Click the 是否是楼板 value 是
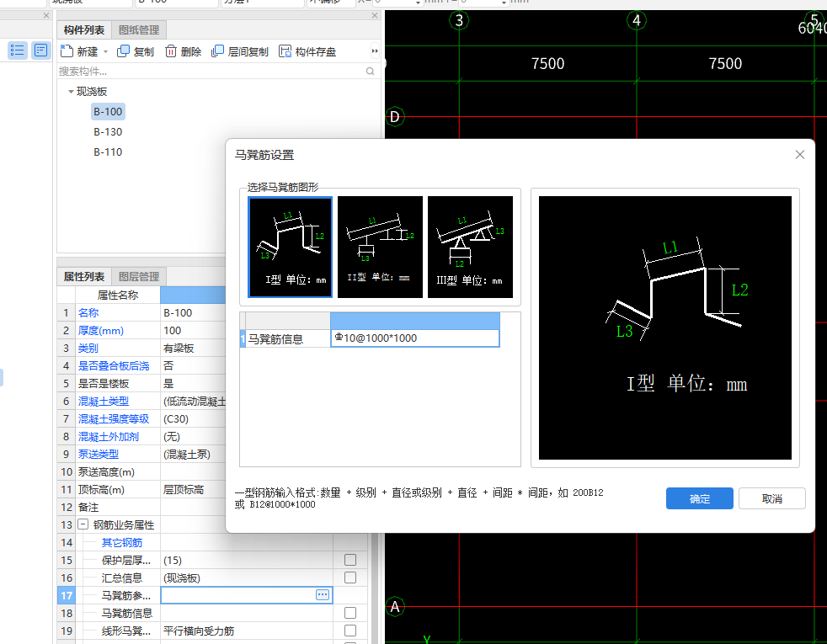 [168, 384]
